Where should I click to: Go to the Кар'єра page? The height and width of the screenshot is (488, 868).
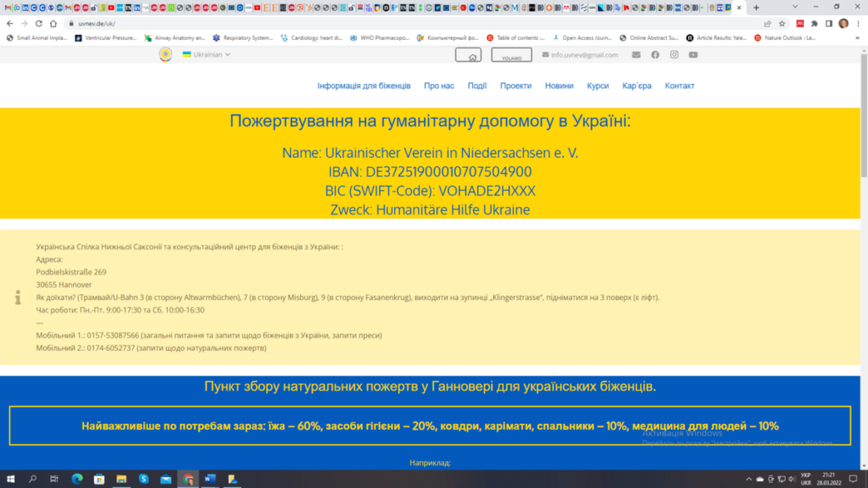click(x=637, y=86)
